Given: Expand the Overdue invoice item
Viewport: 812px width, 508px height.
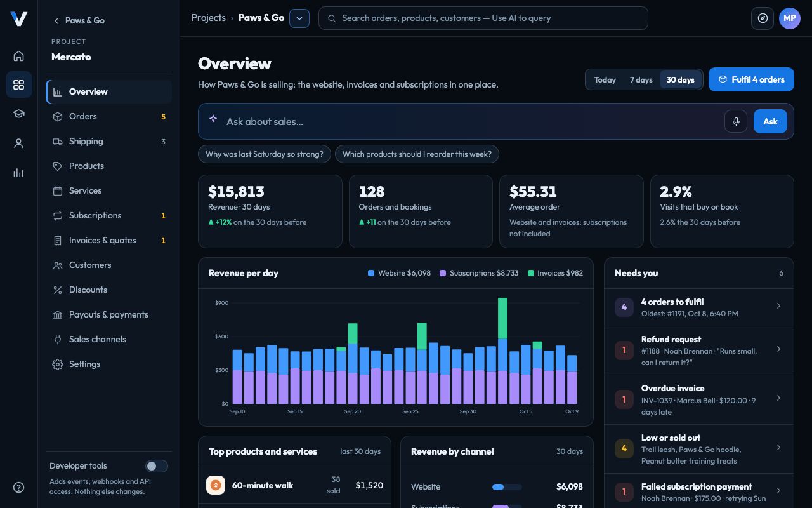Looking at the screenshot, I should [698, 399].
